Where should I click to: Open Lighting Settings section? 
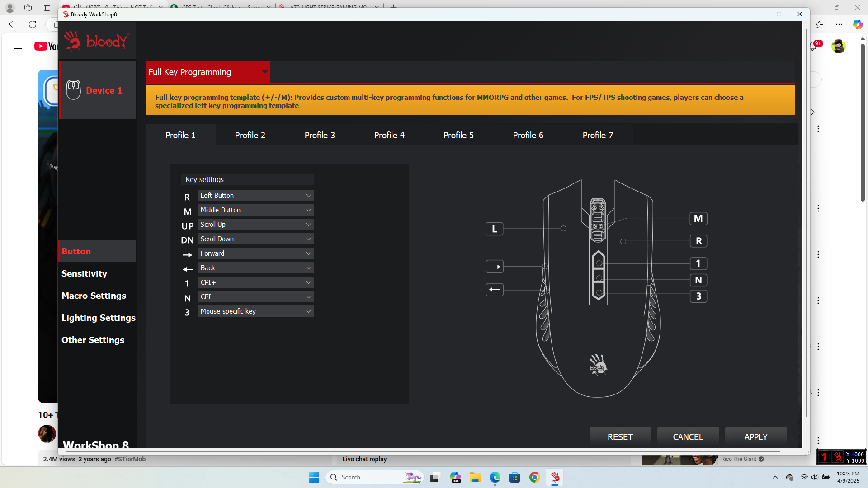(98, 318)
